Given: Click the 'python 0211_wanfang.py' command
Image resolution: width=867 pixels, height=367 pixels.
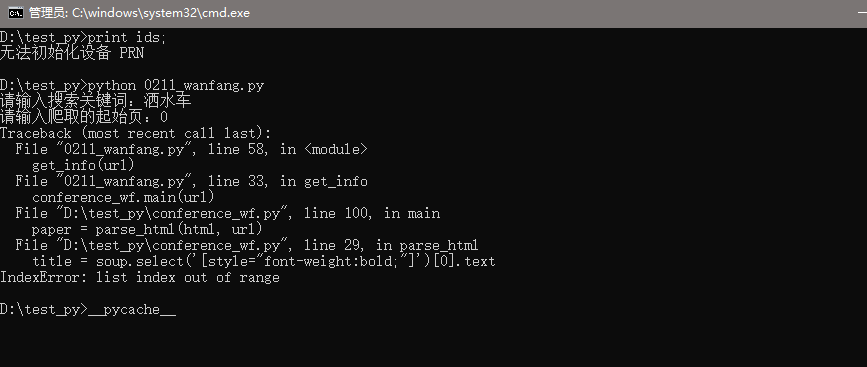Looking at the screenshot, I should [176, 86].
